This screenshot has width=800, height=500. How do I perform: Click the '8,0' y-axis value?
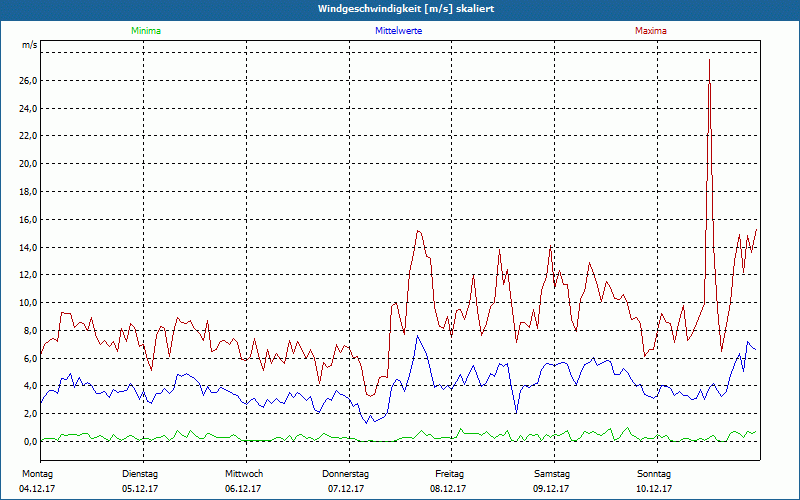29,331
